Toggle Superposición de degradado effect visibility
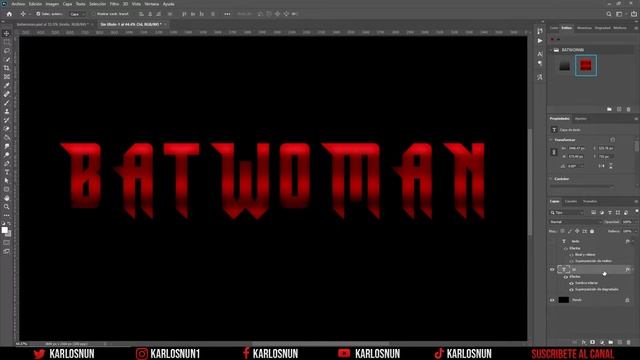640x360 pixels. pos(571,289)
